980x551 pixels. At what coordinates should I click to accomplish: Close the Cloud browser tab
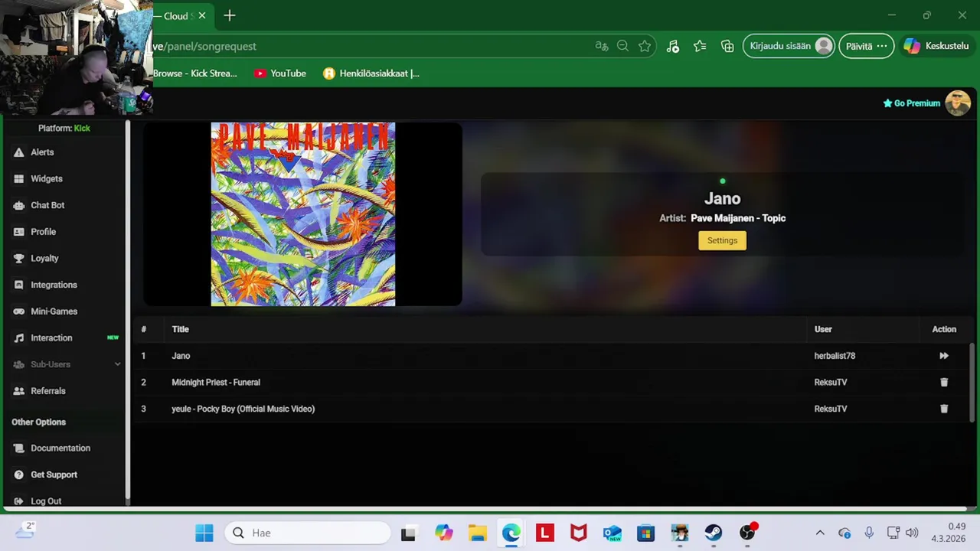coord(202,15)
